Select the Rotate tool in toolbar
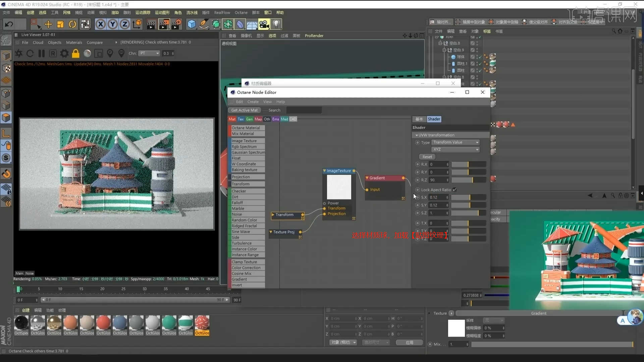 [72, 24]
